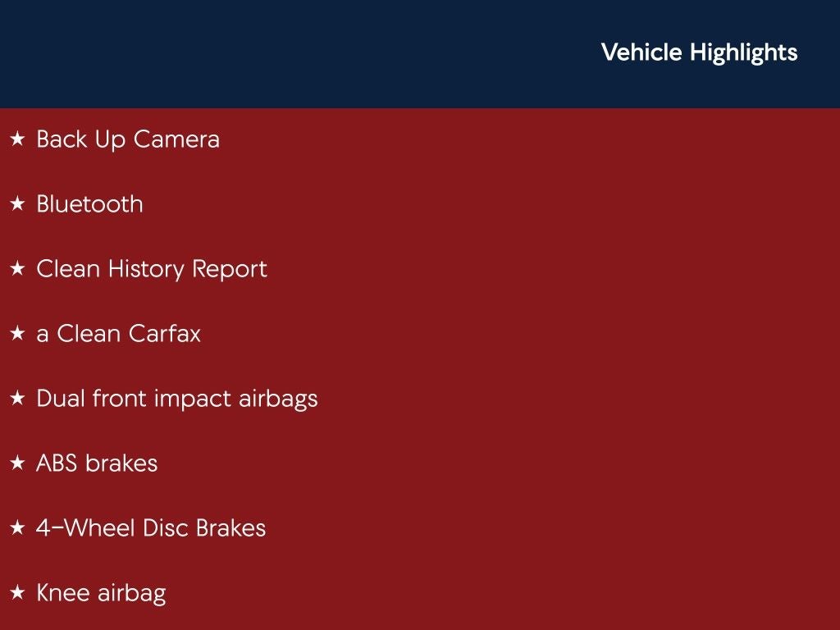Click the star icon beside Back Up Camera
This screenshot has width=840, height=630.
17,139
